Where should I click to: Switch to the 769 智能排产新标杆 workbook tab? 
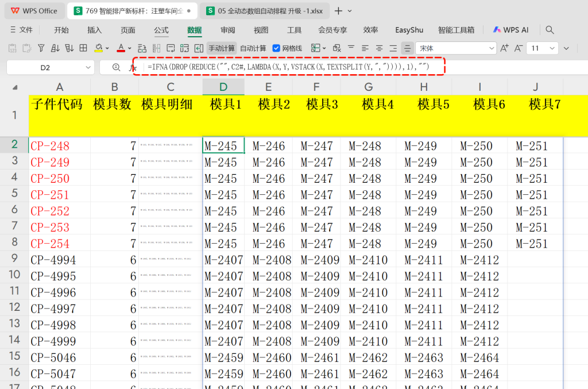click(133, 11)
